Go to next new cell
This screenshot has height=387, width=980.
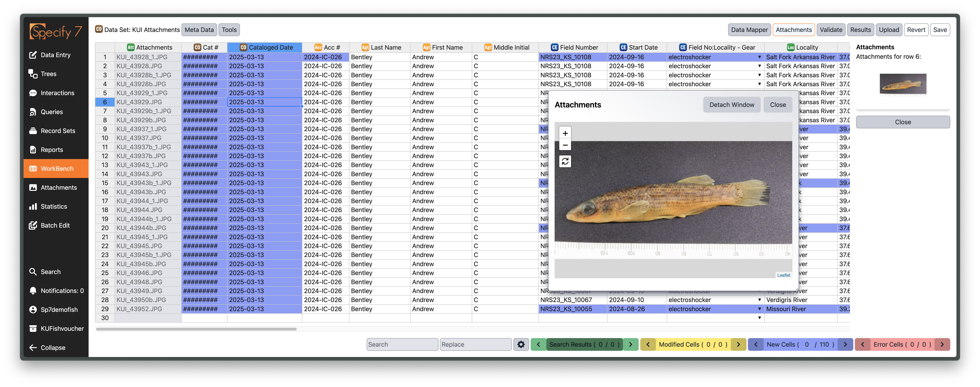[845, 344]
